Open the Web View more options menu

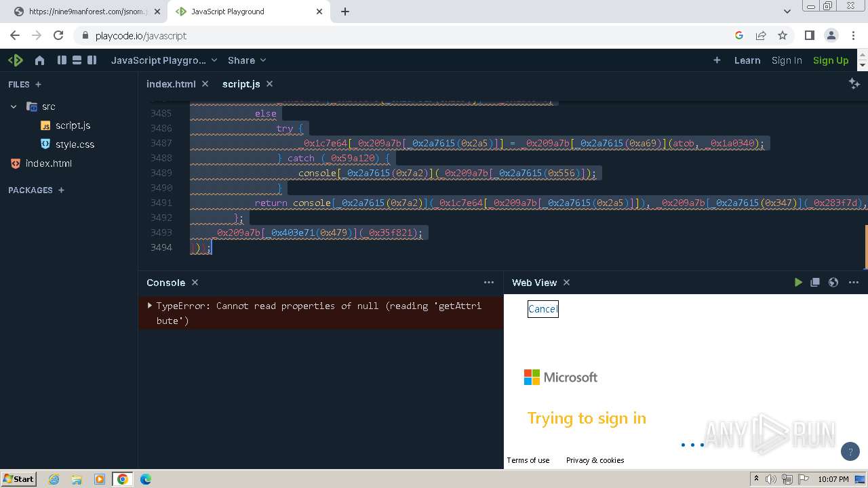point(853,283)
